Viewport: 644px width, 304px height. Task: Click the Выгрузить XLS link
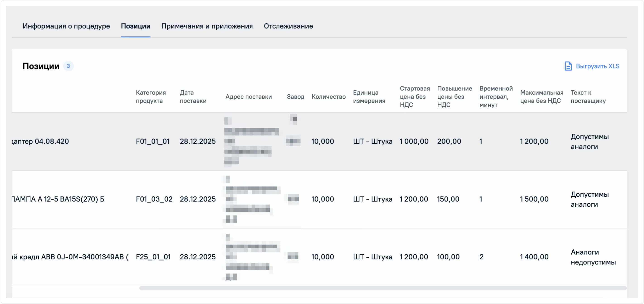pos(597,66)
